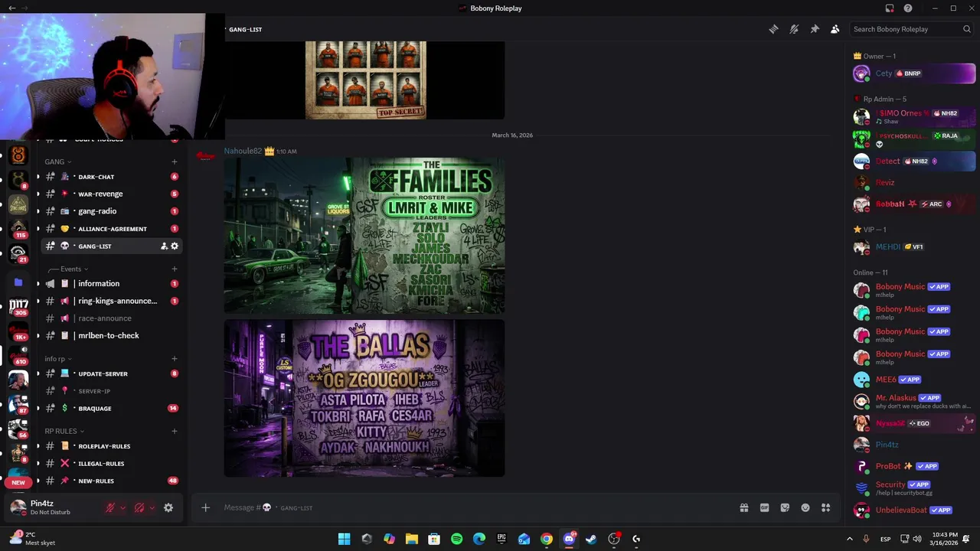
Task: Open mrlben-to-check channel
Action: pos(111,335)
